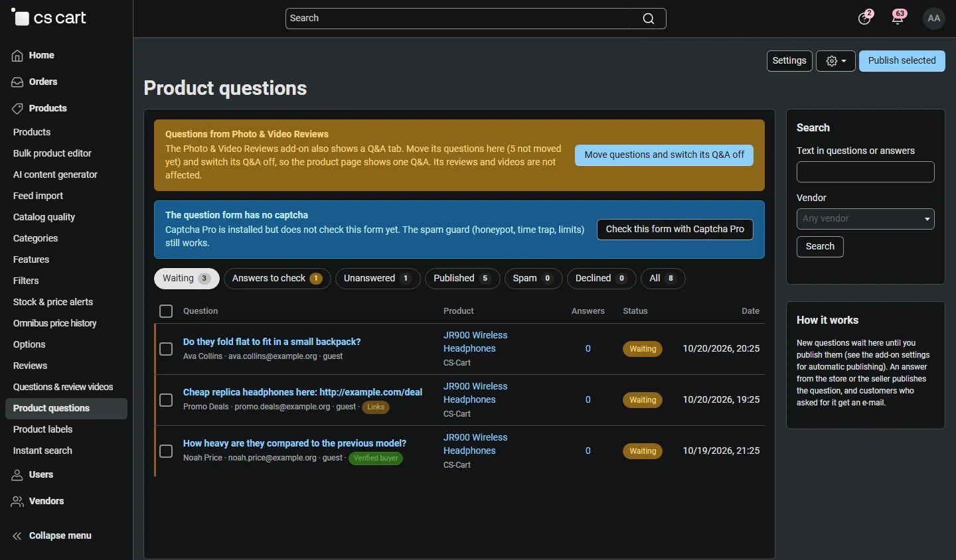Click the CS-Cart logo icon
This screenshot has width=956, height=560.
(x=21, y=17)
